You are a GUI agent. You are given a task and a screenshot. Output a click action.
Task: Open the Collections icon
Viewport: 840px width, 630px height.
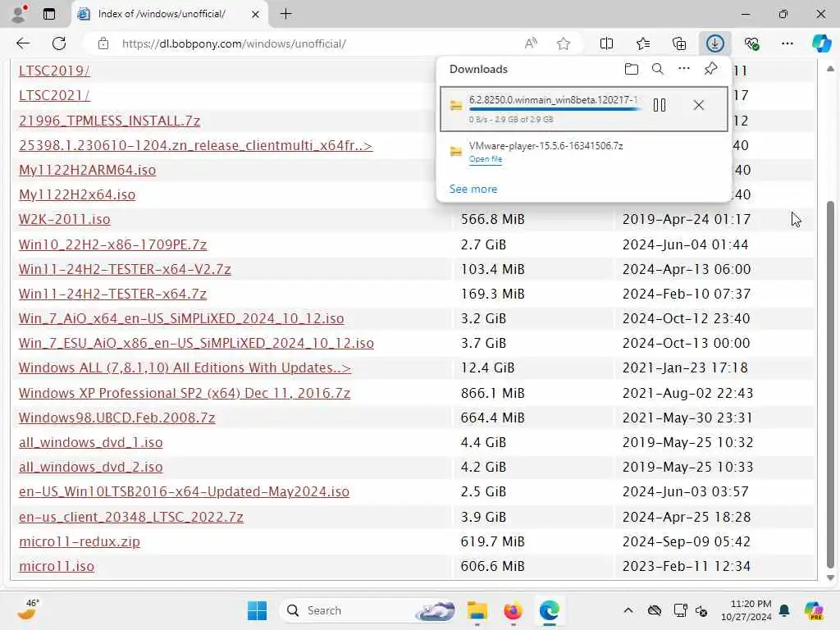[x=678, y=44]
